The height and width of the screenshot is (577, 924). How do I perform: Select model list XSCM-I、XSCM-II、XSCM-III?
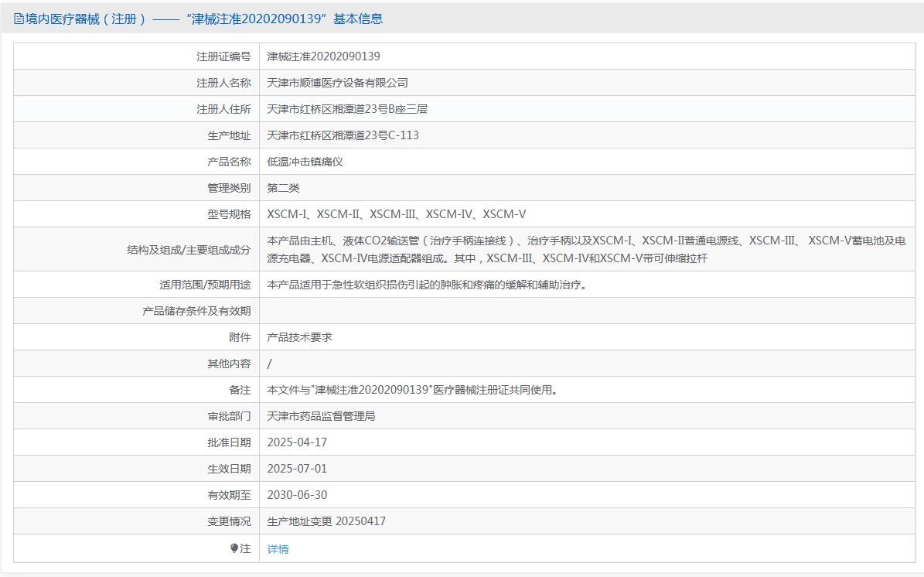pyautogui.click(x=397, y=214)
